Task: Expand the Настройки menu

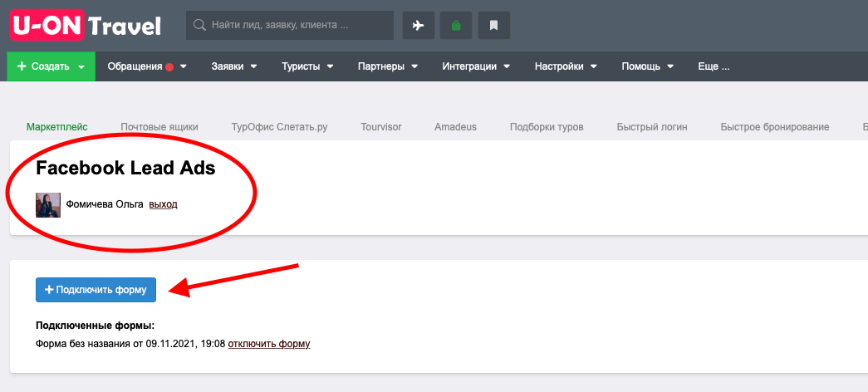Action: click(566, 66)
